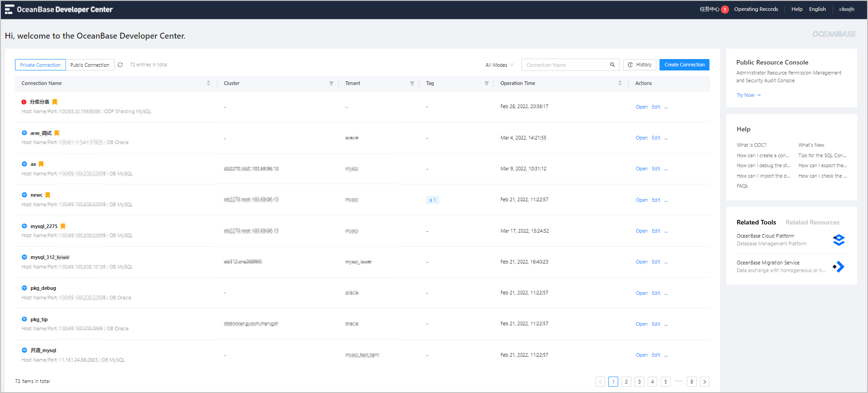Click the OceanBase Migration Service icon
Screen dimensions: 868x393
pos(838,267)
